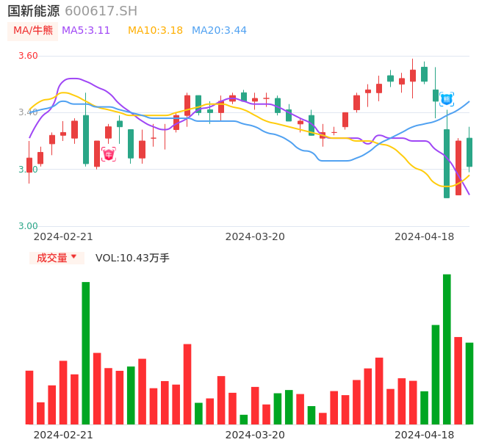Select the tall green volume bar in February
The image size is (504, 445).
[86, 352]
